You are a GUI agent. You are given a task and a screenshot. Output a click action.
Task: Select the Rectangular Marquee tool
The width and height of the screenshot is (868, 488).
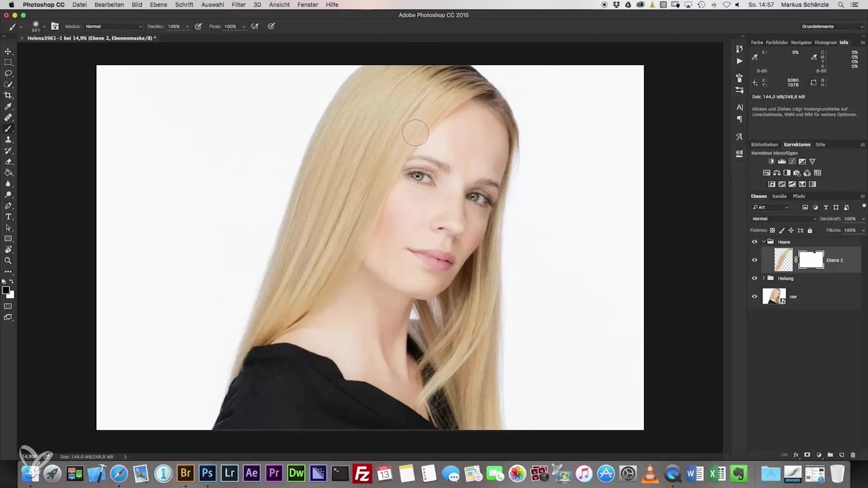coord(8,62)
